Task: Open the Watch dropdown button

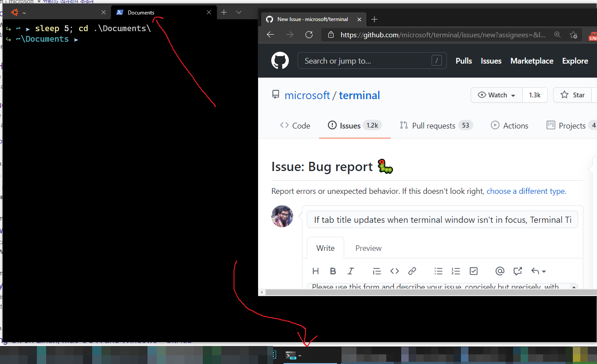Action: [x=496, y=95]
